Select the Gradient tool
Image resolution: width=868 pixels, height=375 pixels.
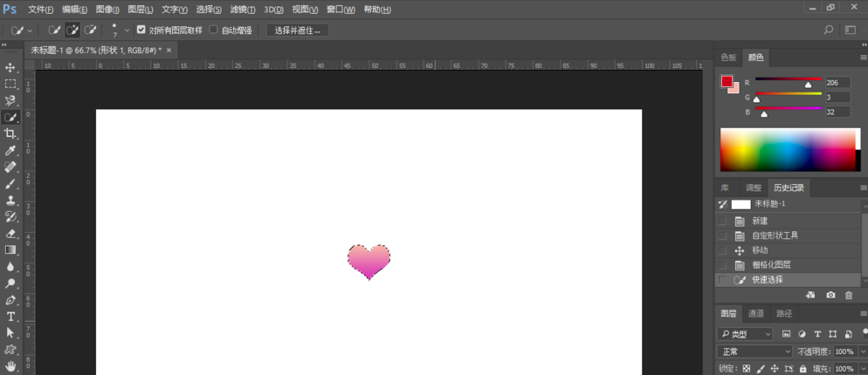pos(10,249)
